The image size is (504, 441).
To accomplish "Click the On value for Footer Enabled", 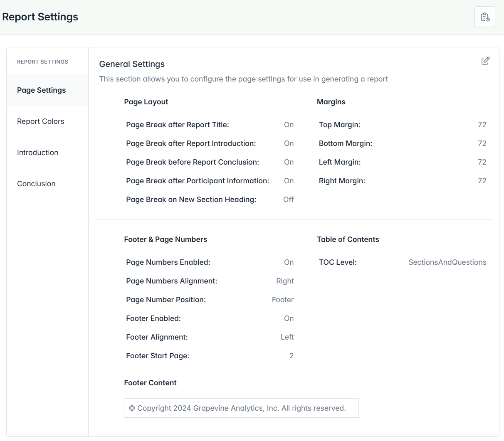I will [289, 318].
